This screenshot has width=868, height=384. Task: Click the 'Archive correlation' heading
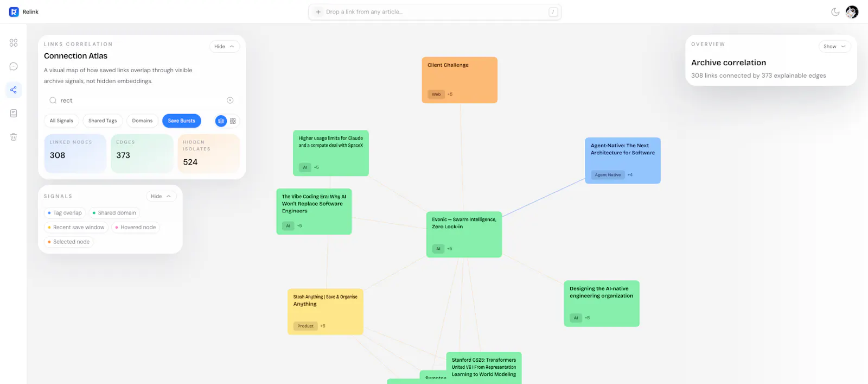coord(729,63)
